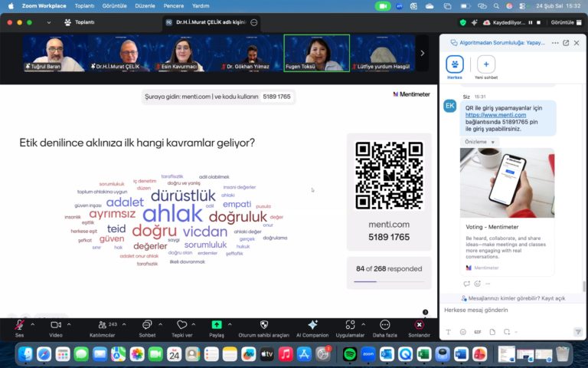
Task: Open AI Companion from meeting toolbar
Action: pyautogui.click(x=312, y=325)
